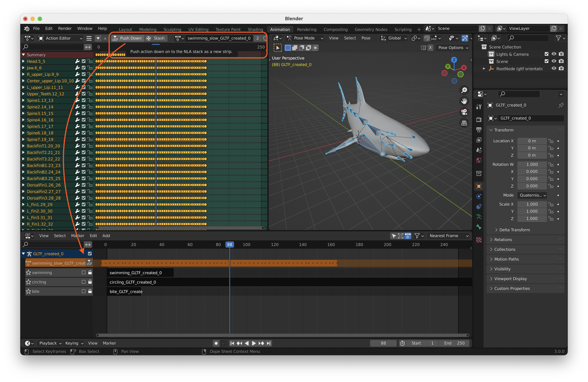Switch orthographic perspective grid icon
This screenshot has width=588, height=382.
click(464, 123)
